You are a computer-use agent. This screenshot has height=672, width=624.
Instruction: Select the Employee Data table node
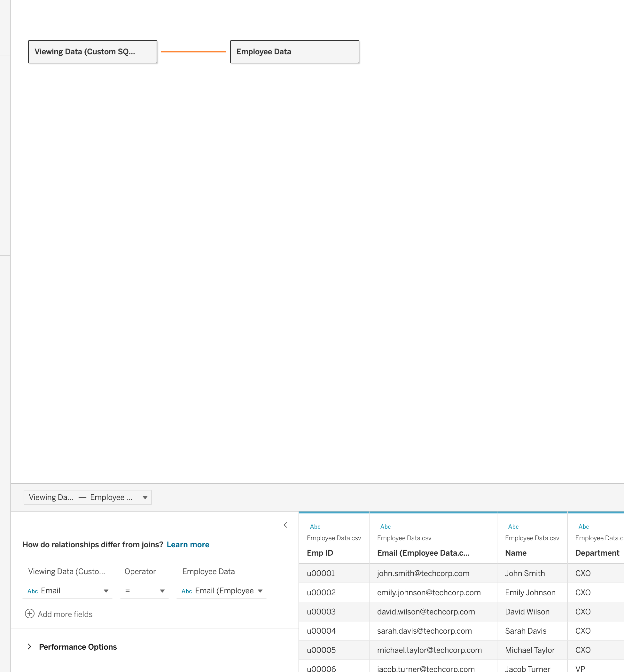[294, 52]
